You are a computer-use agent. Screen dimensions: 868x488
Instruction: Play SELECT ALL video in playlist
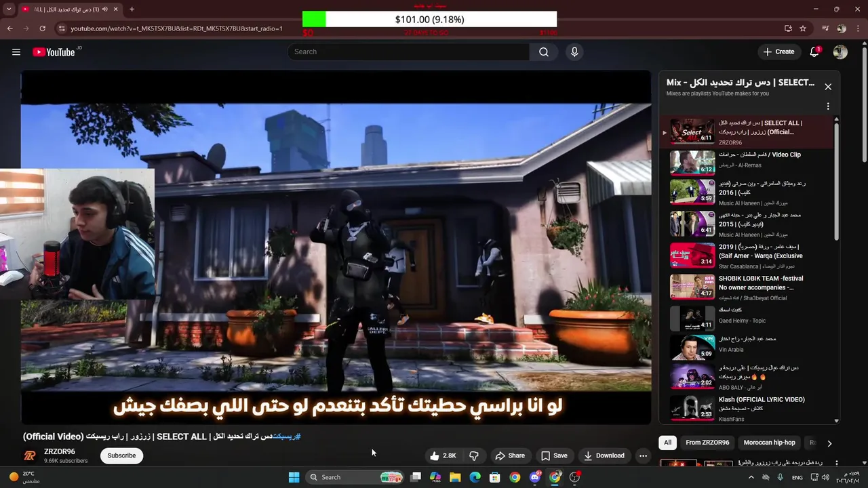point(746,131)
